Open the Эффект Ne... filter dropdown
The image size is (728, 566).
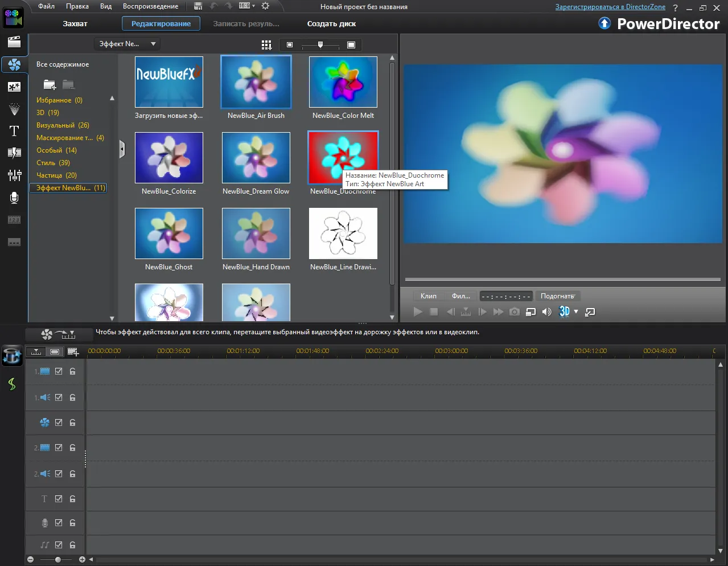coord(127,44)
